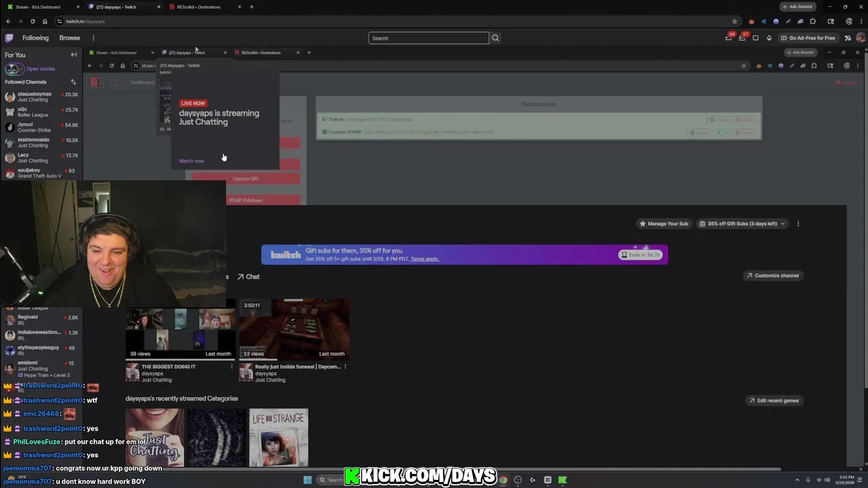The image size is (868, 488).
Task: Open Reginald channel in sidebar
Action: (41, 320)
